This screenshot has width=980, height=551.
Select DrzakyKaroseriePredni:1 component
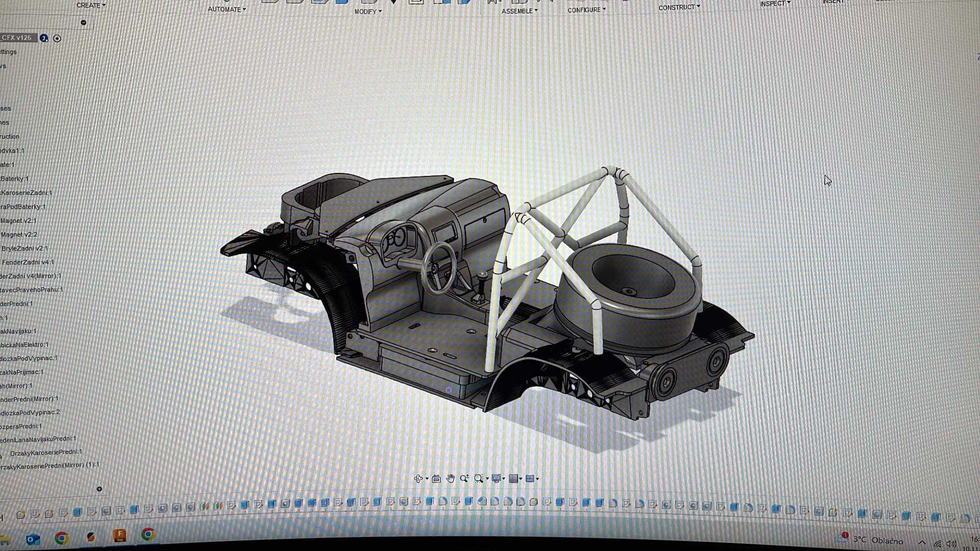(46, 453)
